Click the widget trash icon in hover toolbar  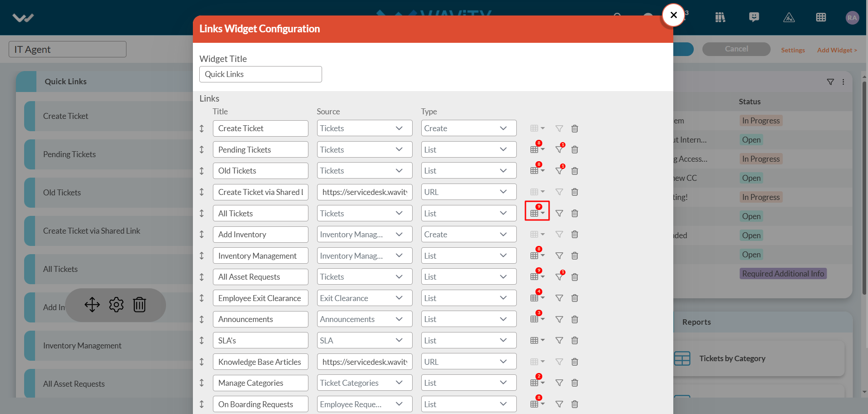coord(139,305)
